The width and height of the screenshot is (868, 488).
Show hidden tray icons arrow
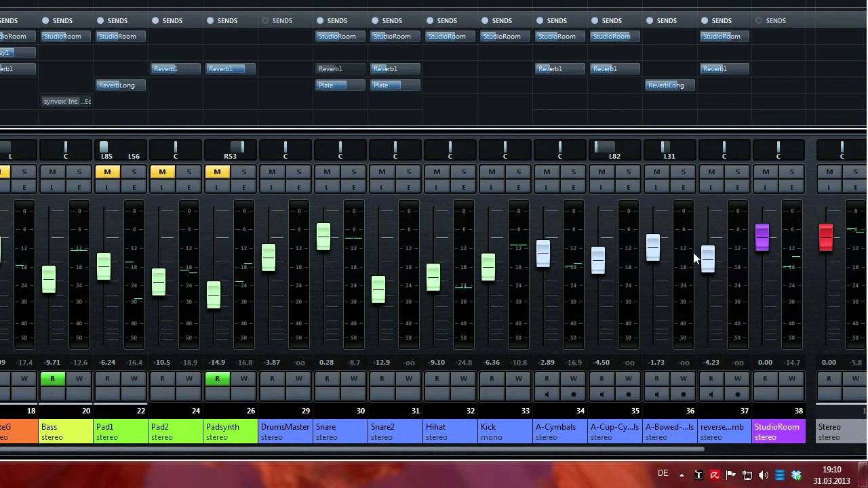click(682, 475)
